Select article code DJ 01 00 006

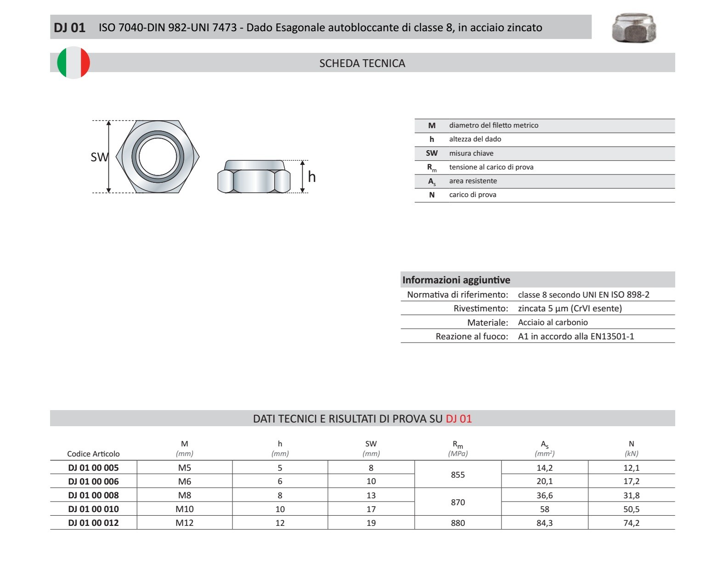click(x=93, y=481)
